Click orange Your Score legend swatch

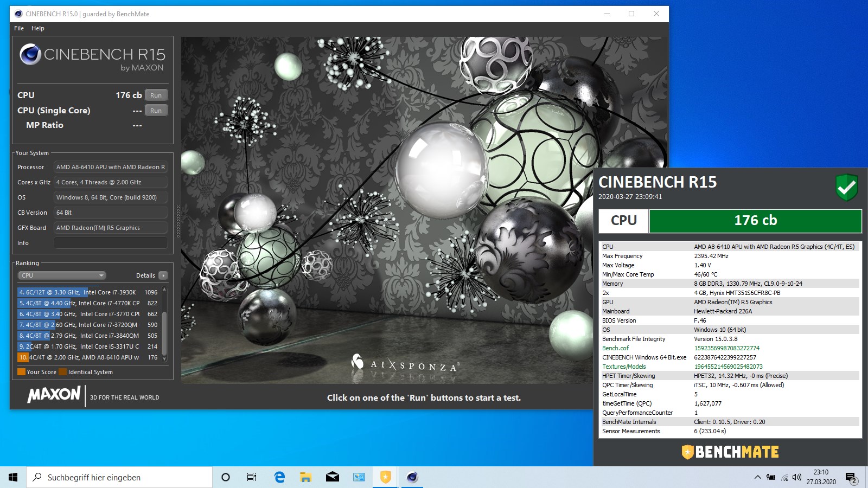pyautogui.click(x=21, y=372)
